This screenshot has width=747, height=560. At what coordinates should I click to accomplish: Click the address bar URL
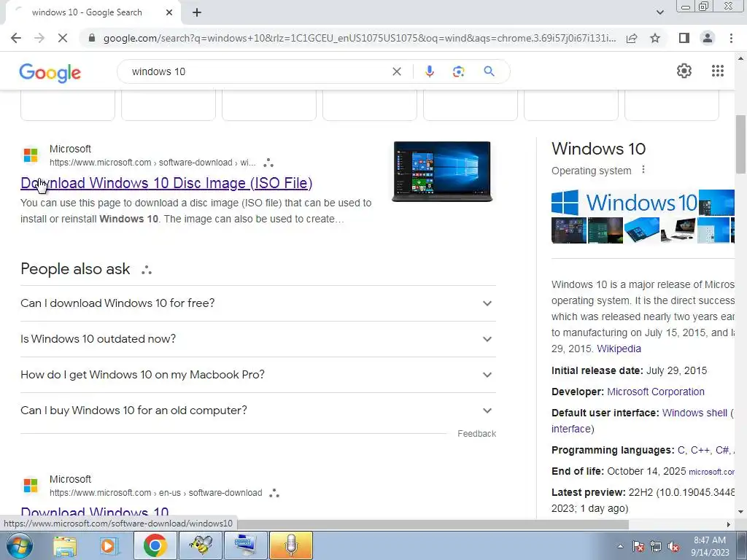click(359, 38)
